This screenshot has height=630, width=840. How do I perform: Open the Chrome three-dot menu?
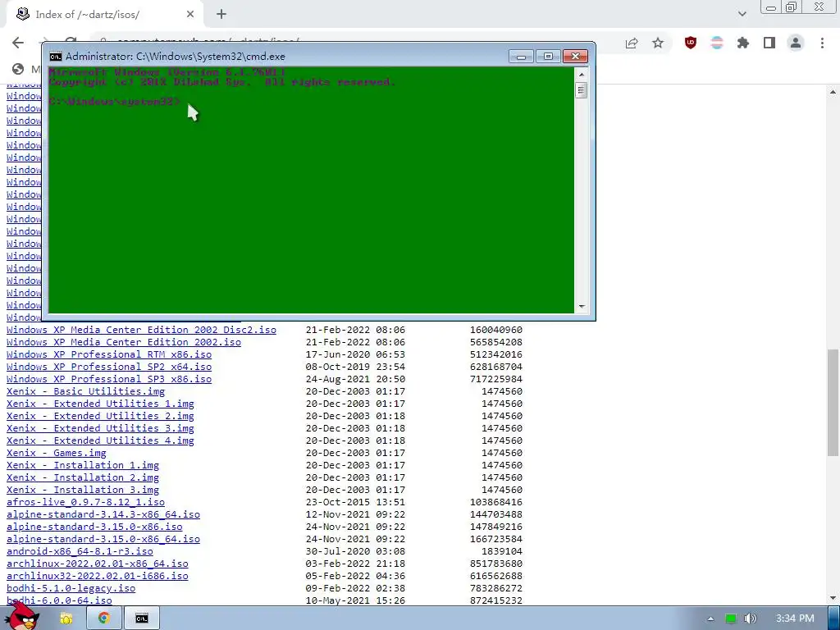[x=822, y=43]
